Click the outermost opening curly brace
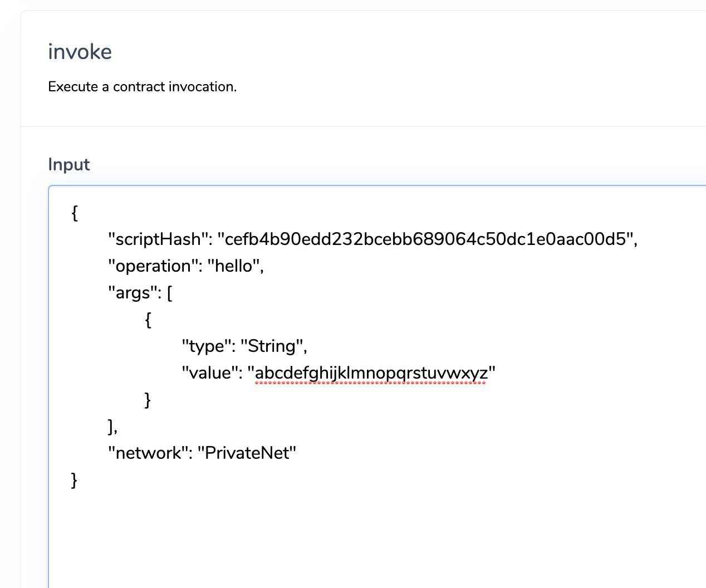This screenshot has height=588, width=706. 75,212
